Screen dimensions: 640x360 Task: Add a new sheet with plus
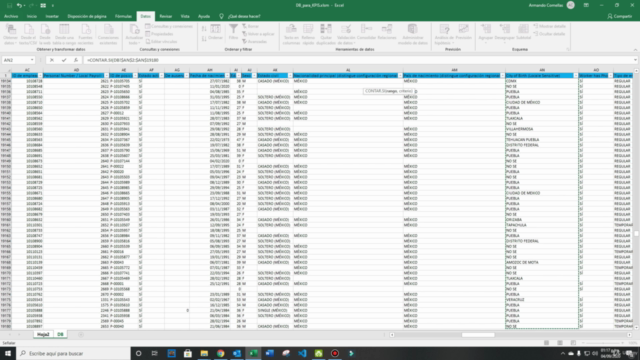point(81,335)
